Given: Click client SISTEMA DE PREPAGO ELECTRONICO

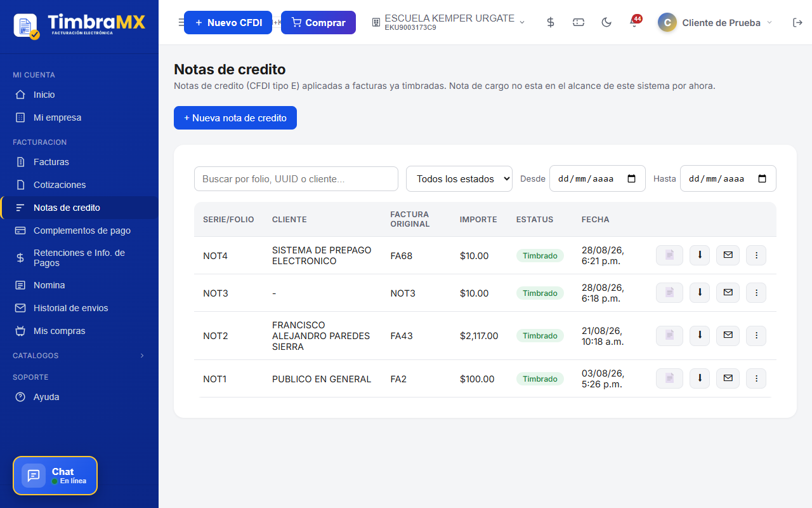Looking at the screenshot, I should [x=322, y=255].
